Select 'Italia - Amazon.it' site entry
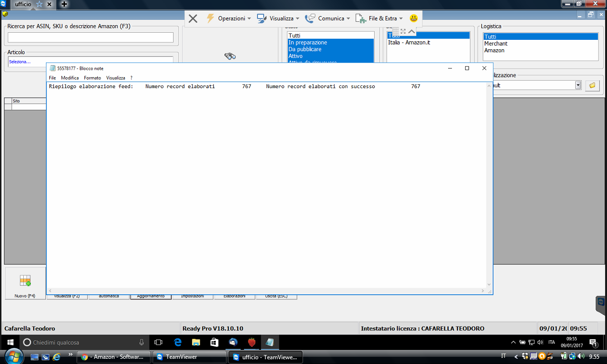Viewport: 607px width, 364px height. click(428, 43)
